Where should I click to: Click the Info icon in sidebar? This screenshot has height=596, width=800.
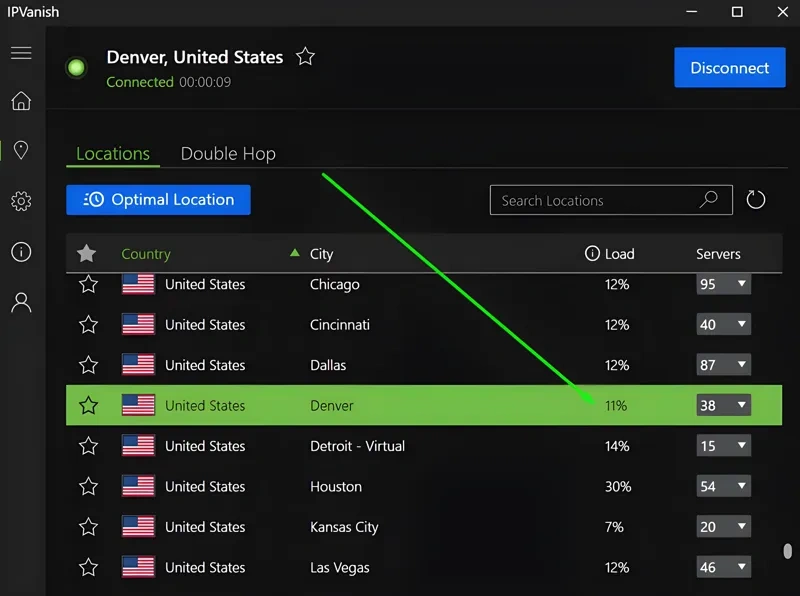click(21, 252)
